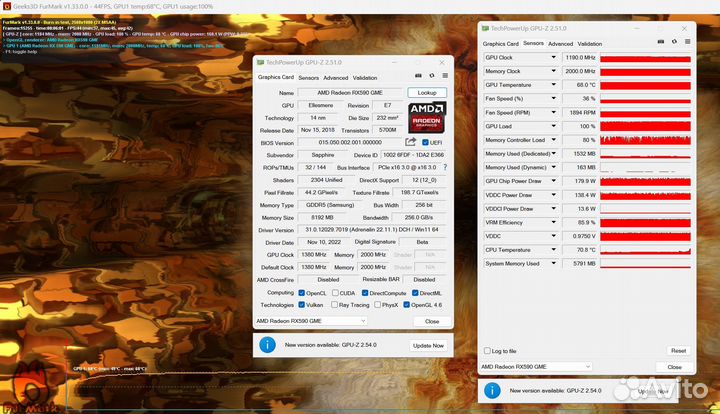Click the Memory Size 8192 MB field

pos(320,218)
